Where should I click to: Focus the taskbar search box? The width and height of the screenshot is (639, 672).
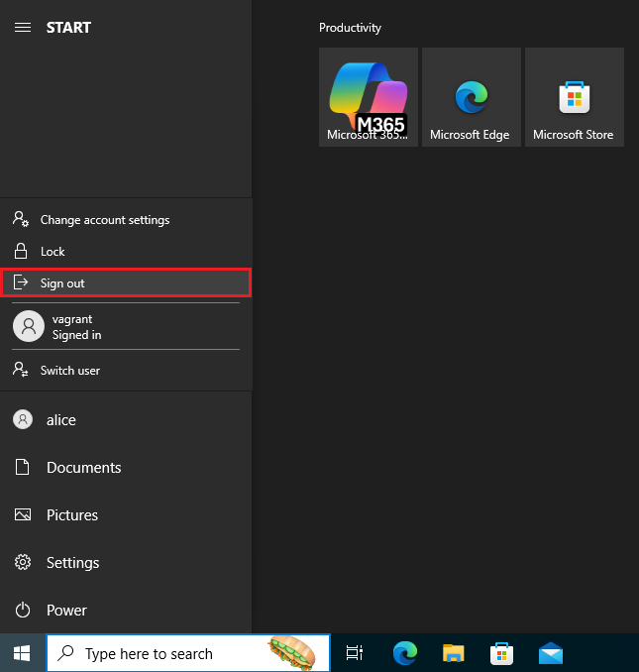coord(188,653)
